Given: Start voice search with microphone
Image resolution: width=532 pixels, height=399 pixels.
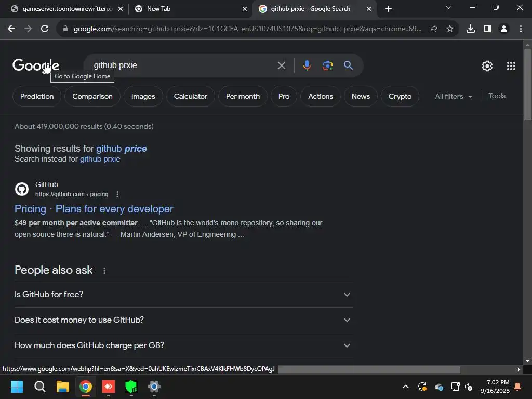Looking at the screenshot, I should pos(307,65).
